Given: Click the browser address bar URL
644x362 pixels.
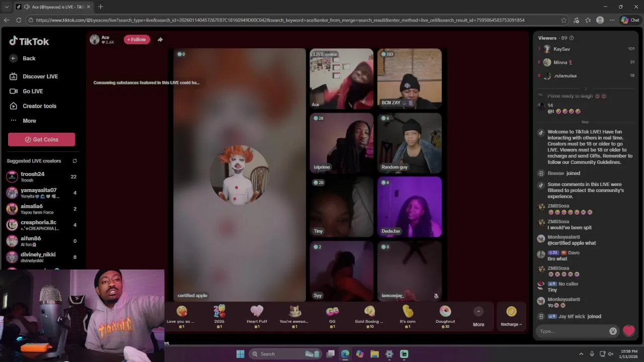Looking at the screenshot, I should tap(280, 20).
